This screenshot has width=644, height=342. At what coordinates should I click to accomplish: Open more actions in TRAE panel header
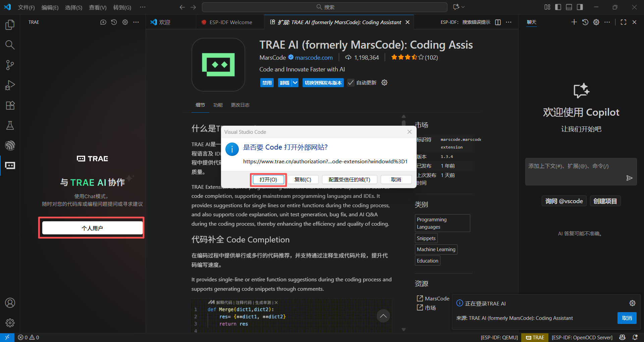136,22
